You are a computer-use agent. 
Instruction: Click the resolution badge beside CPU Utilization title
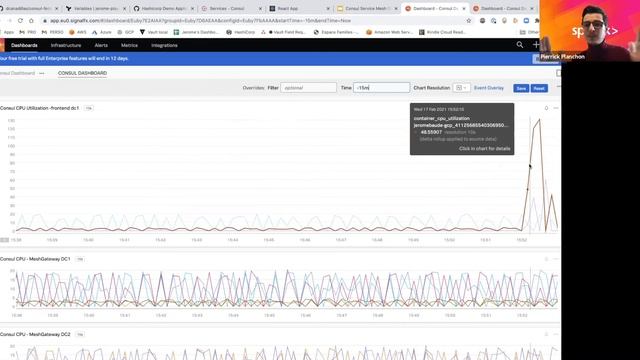89,108
